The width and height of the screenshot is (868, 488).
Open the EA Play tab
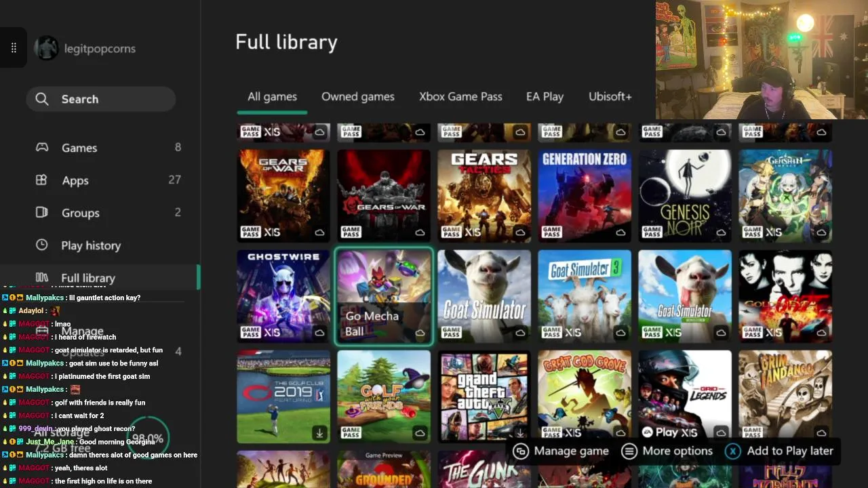tap(545, 96)
